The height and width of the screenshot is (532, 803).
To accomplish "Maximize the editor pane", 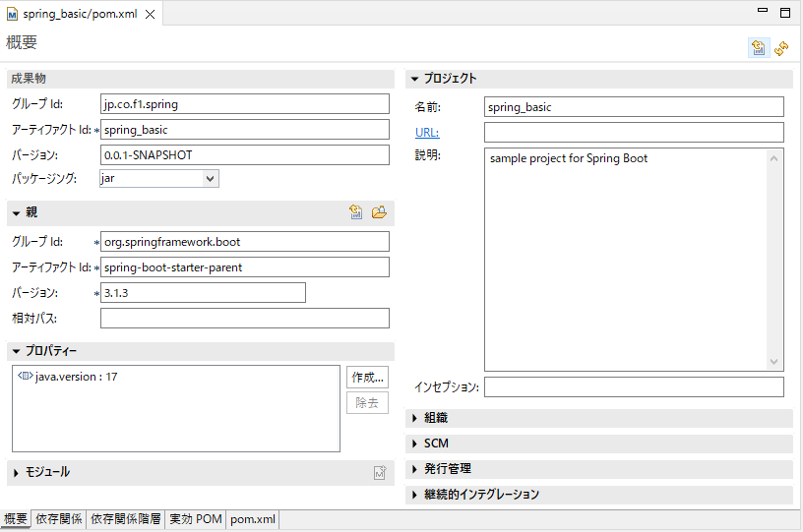I will [785, 13].
